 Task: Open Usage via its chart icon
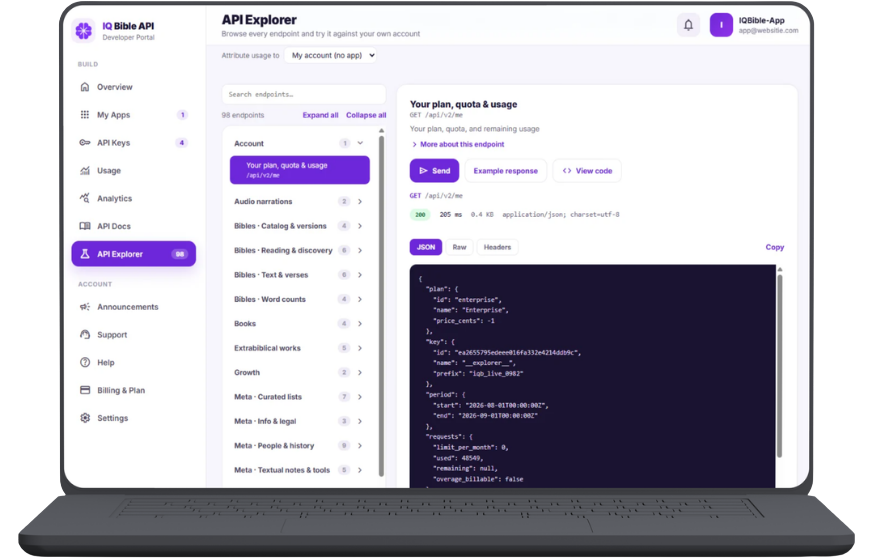[x=85, y=171]
